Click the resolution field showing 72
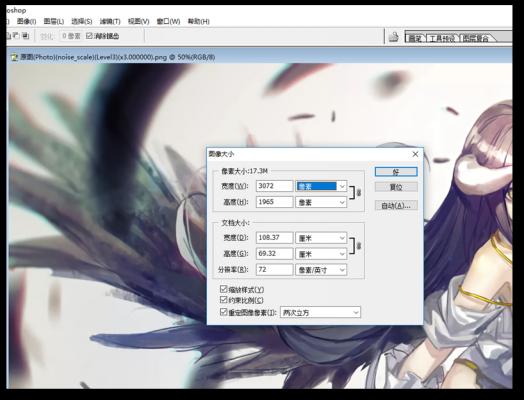This screenshot has width=524, height=400. coord(274,269)
